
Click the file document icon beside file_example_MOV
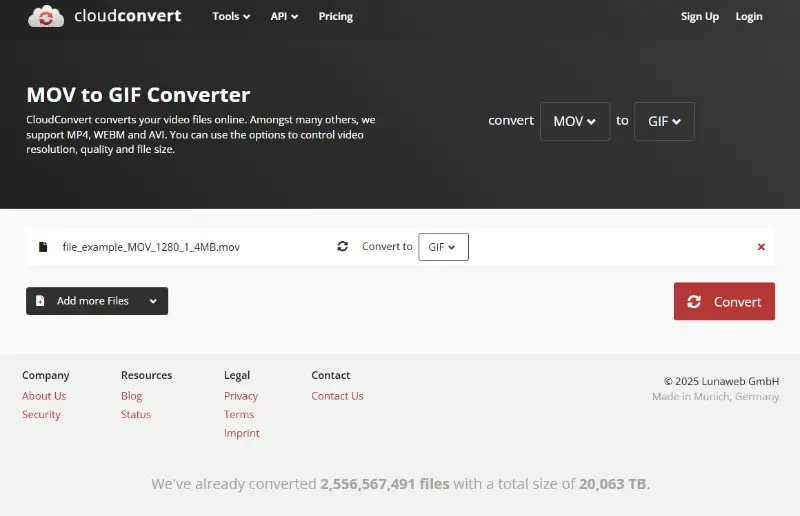(43, 247)
